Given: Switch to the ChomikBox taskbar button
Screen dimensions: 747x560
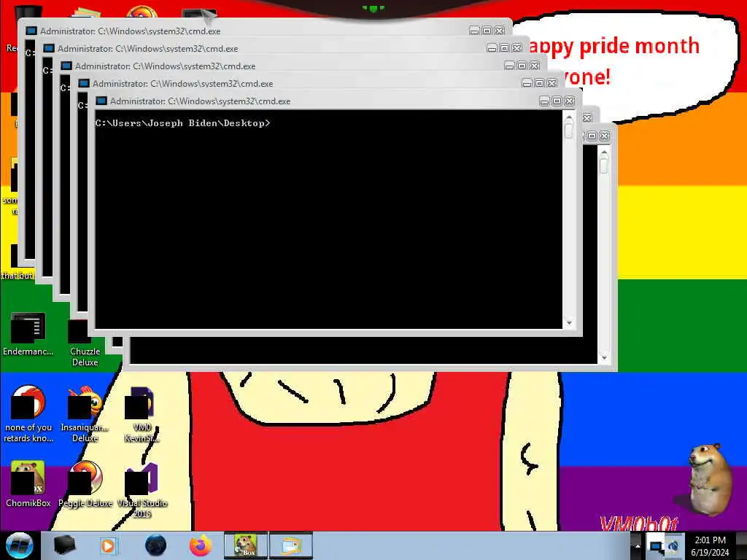Looking at the screenshot, I should coord(246,545).
